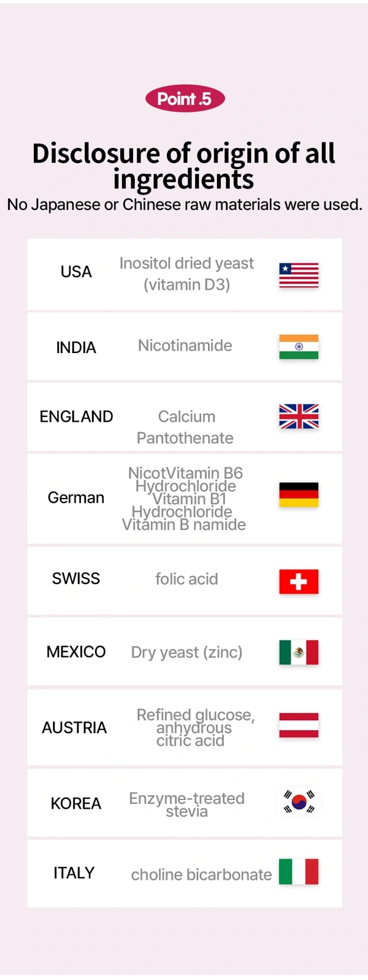
Task: Click the Mexico flag icon
Action: [299, 652]
